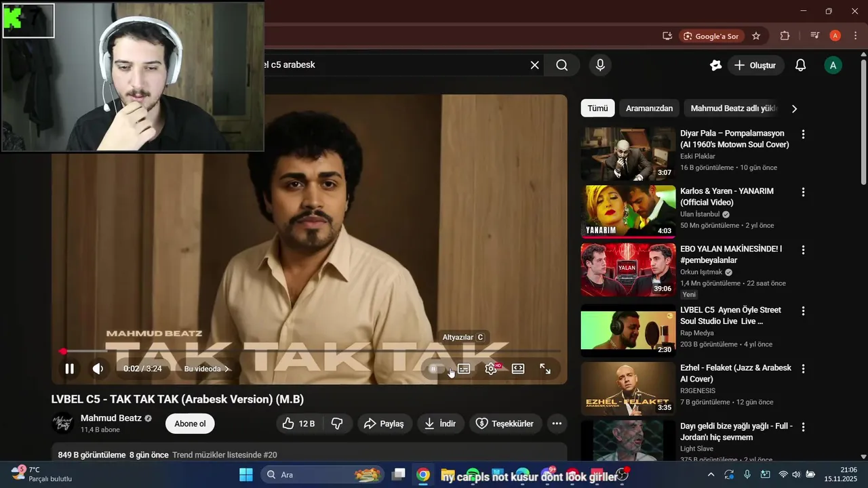Image resolution: width=868 pixels, height=488 pixels.
Task: Open options for EBO YALAN MAKİNESİNDE video
Action: (803, 249)
